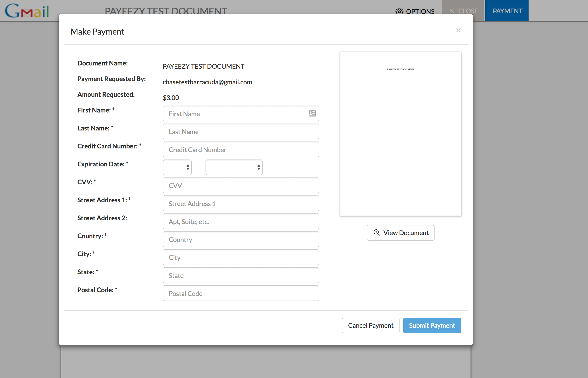Click the Options gear icon
This screenshot has height=378, width=588.
399,11
